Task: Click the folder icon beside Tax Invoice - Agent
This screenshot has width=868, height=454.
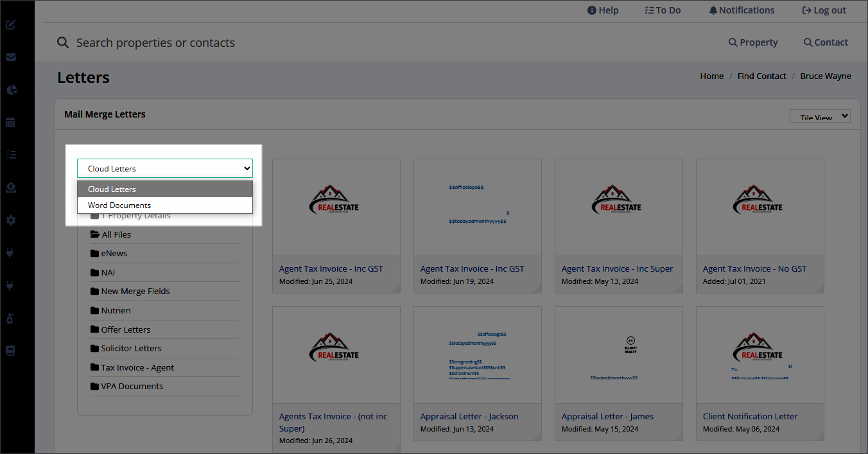Action: point(95,367)
